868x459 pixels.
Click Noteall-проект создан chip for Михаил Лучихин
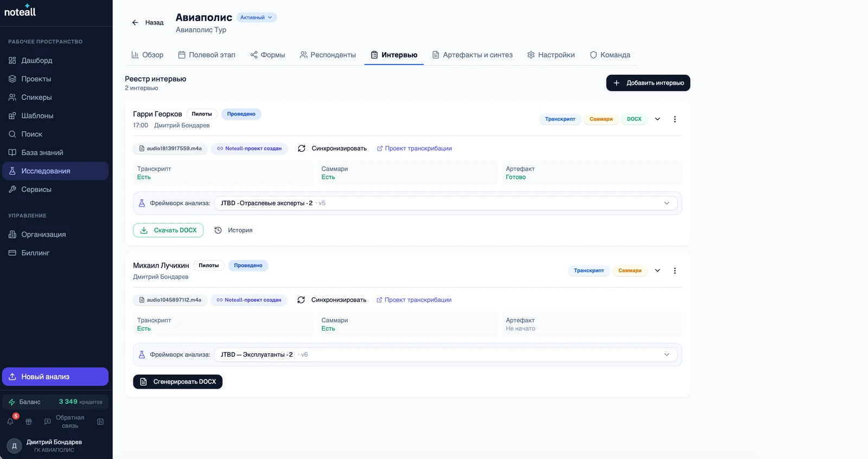pyautogui.click(x=249, y=300)
